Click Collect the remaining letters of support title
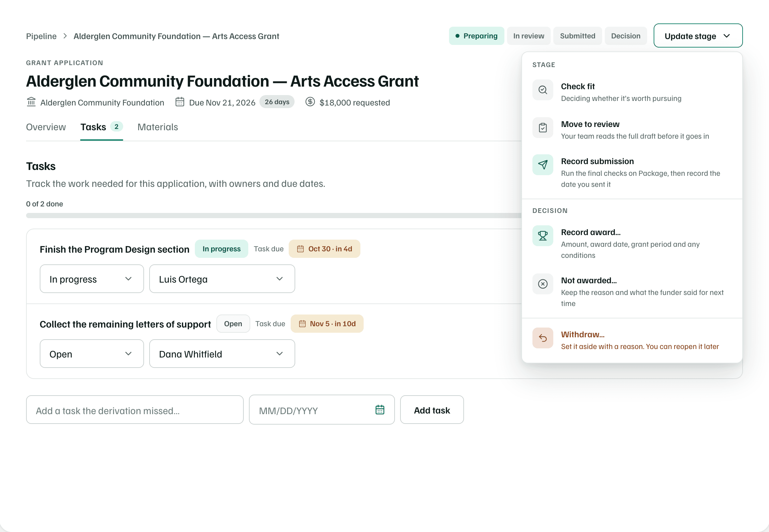Screen dimensions: 769x532 point(125,324)
